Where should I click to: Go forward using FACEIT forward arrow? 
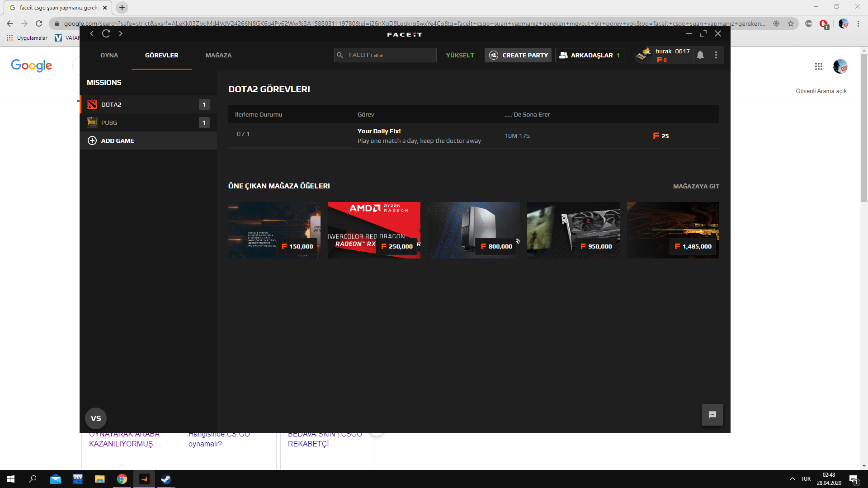click(121, 33)
